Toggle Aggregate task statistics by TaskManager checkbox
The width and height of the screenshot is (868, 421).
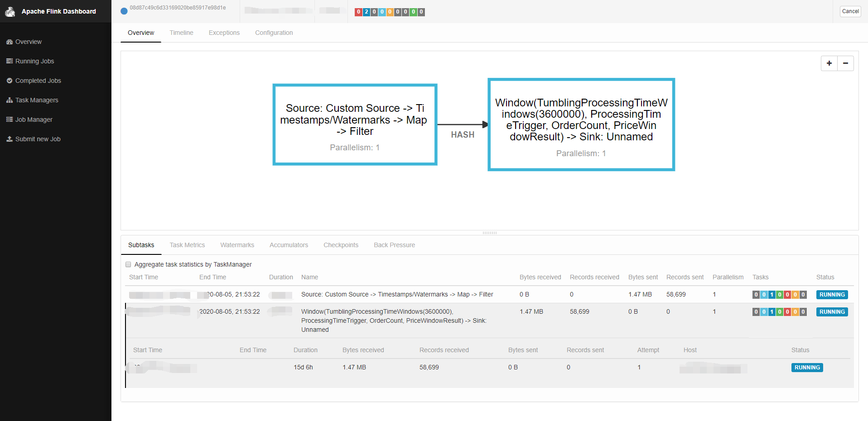click(x=128, y=264)
